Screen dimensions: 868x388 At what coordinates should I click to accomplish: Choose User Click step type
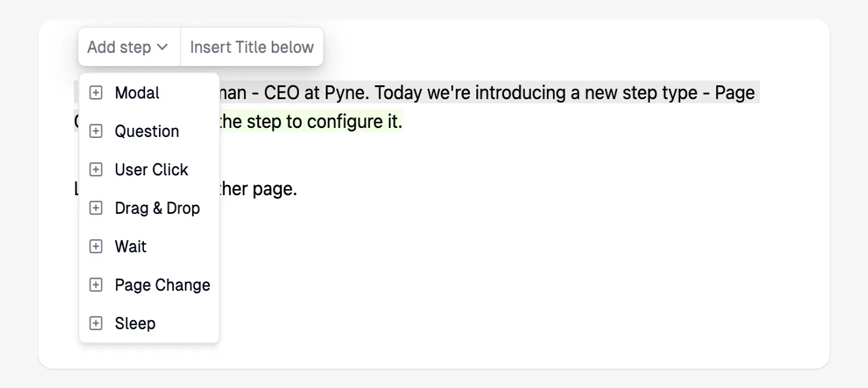pyautogui.click(x=151, y=169)
